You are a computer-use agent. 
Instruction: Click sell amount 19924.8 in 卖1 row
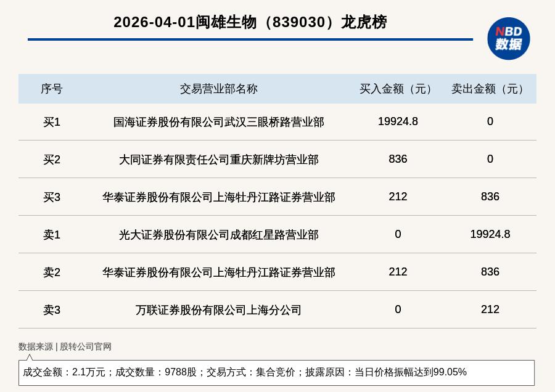(x=490, y=234)
